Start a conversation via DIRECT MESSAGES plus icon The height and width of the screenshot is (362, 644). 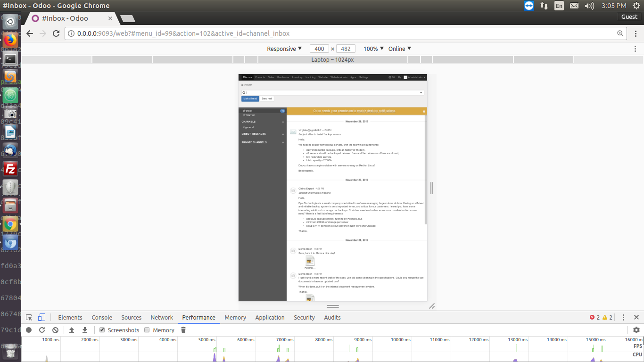click(x=283, y=134)
